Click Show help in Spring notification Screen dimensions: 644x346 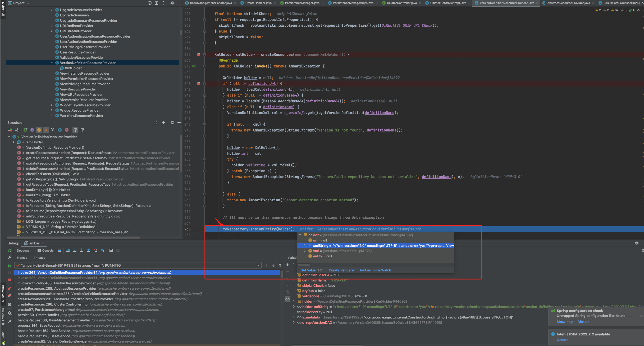(x=565, y=322)
